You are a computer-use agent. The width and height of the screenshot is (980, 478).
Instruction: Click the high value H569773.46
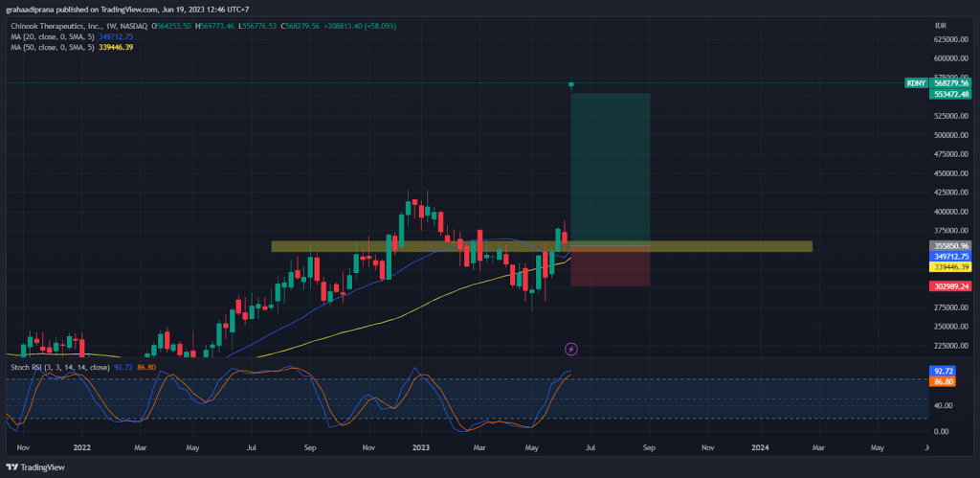(214, 26)
